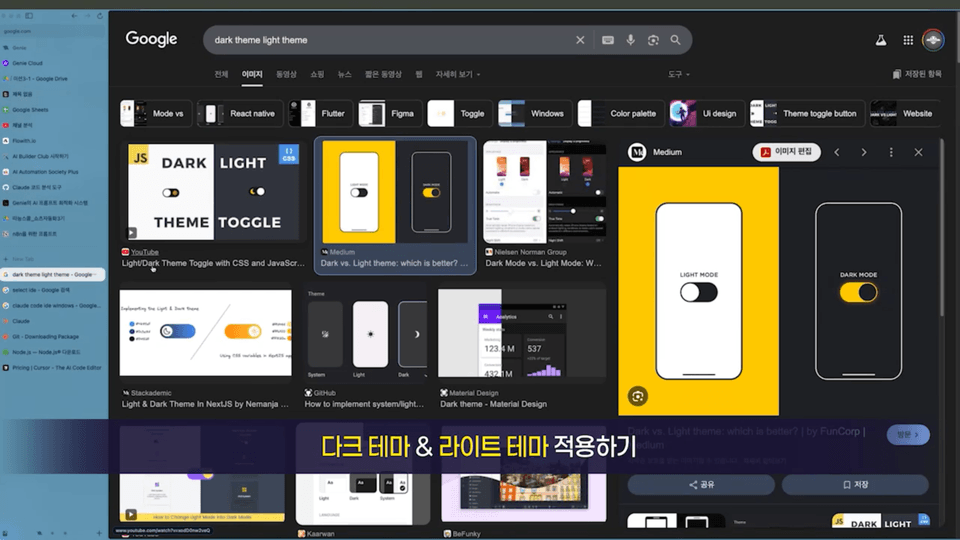Select the 'Website' filter chip

(905, 113)
